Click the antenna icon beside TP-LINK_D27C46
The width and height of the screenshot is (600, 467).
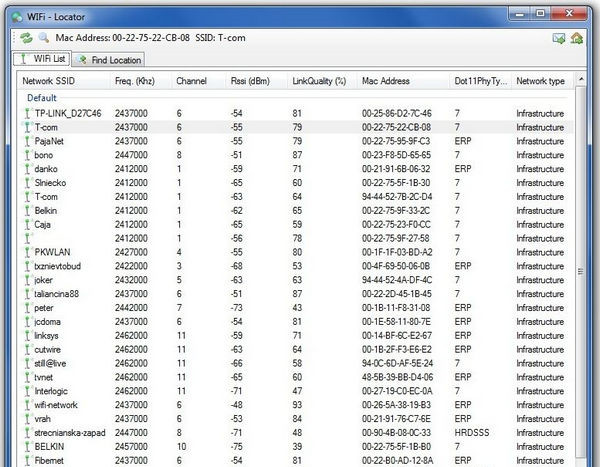(x=26, y=114)
